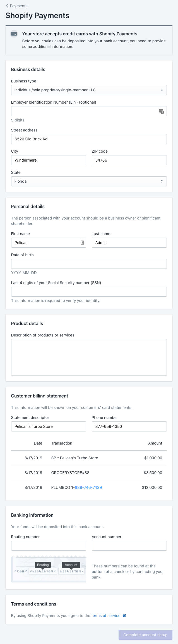Click the check sample image

pos(49,569)
